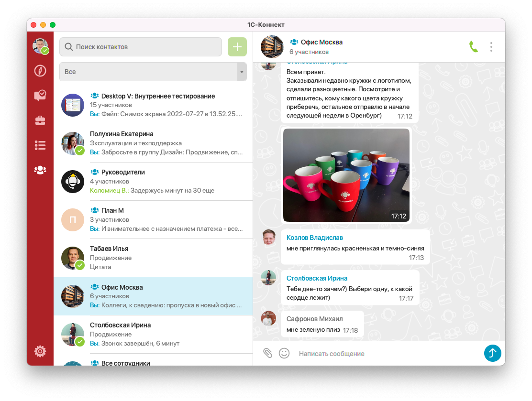Click the compass icon in the red sidebar
Image resolution: width=532 pixels, height=401 pixels.
click(x=40, y=71)
